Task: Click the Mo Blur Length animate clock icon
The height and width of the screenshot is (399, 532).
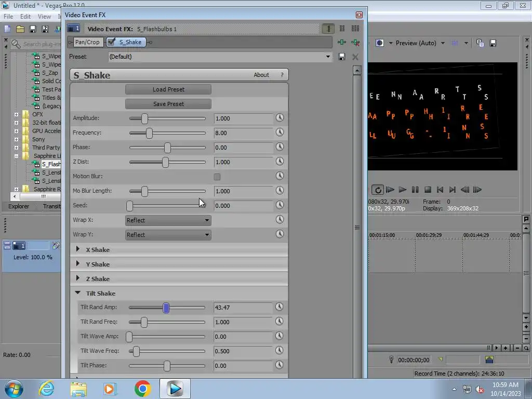Action: [x=280, y=191]
